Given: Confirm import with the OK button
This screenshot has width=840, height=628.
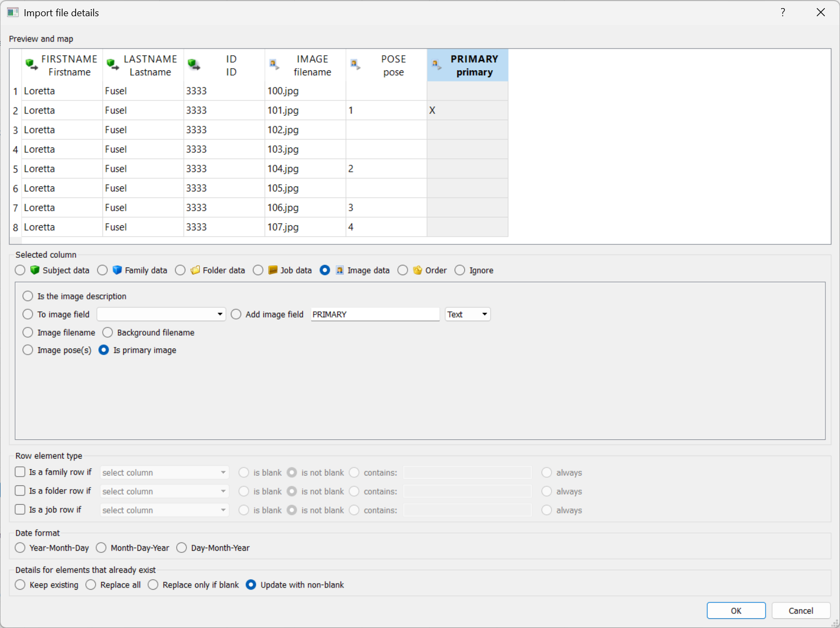Looking at the screenshot, I should (x=736, y=611).
